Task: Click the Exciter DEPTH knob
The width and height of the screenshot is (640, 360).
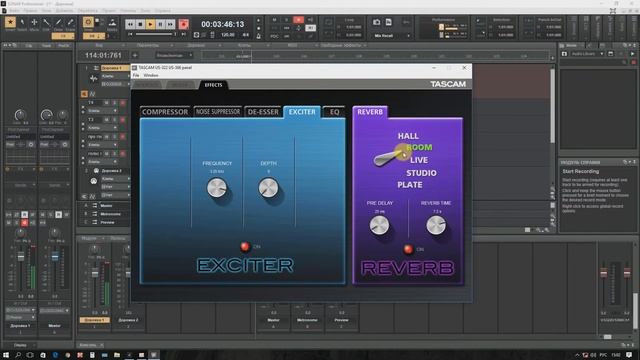Action: pos(268,188)
